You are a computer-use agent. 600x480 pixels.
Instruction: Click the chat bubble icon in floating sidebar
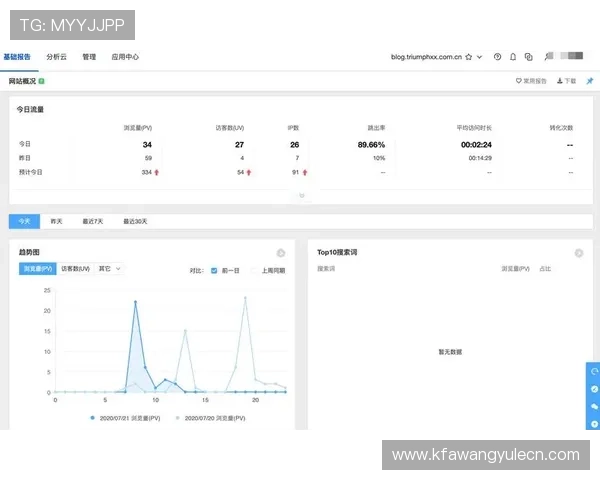coord(594,407)
